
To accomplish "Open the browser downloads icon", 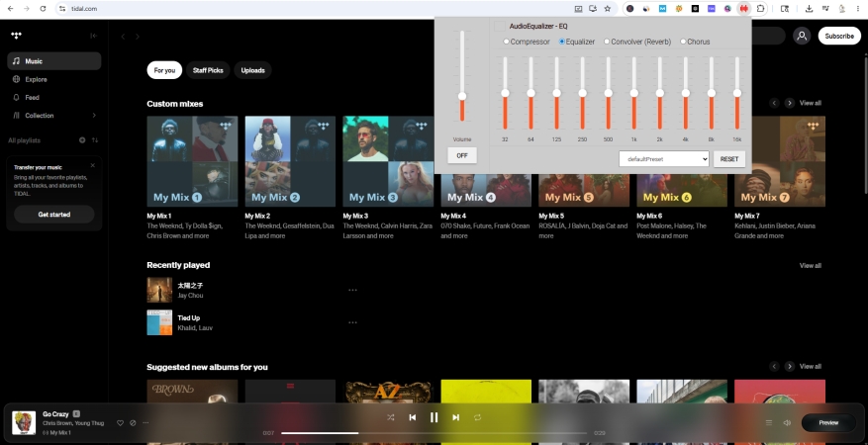I will pyautogui.click(x=809, y=9).
